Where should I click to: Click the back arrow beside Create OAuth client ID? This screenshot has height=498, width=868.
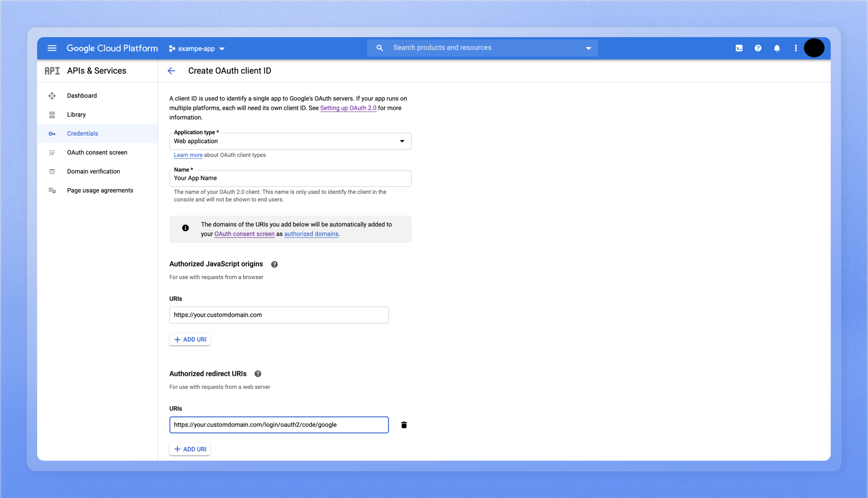tap(171, 71)
